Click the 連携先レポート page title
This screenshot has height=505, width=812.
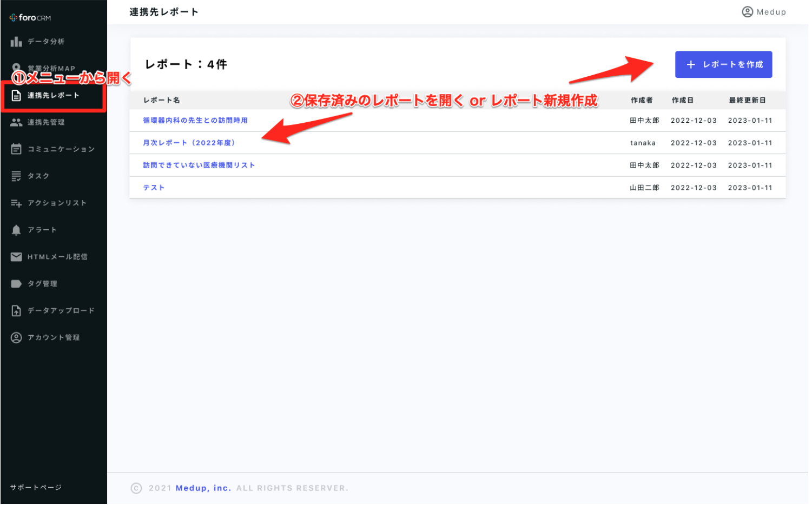pyautogui.click(x=164, y=12)
